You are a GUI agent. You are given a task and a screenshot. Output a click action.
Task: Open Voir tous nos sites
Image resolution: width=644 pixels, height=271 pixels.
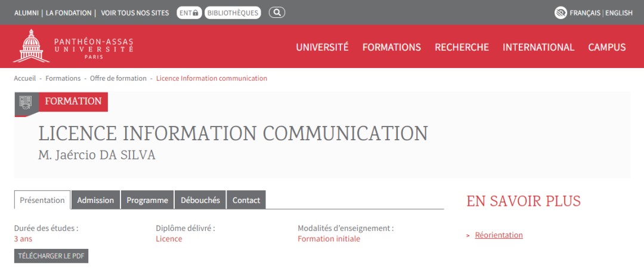135,13
